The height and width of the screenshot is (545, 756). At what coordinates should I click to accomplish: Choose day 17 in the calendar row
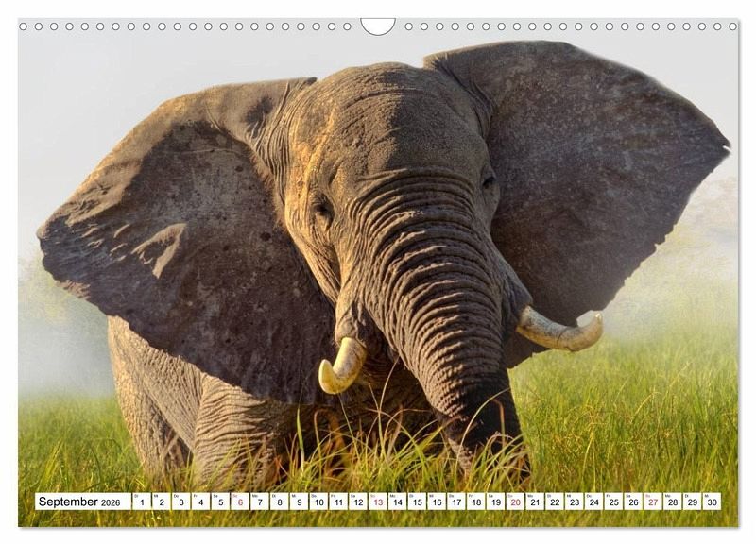click(x=456, y=502)
